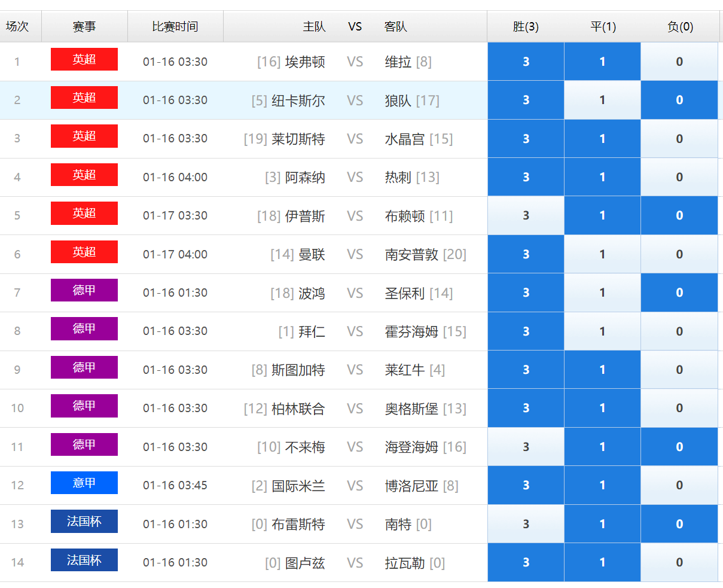Toggle the 1 option for 纽卡斯尔 vs 狼队
723x588 pixels.
click(x=602, y=100)
